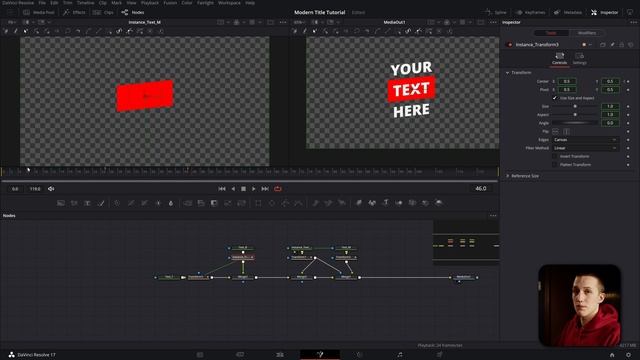Open the Edges dropdown
Screen dimensions: 640x360
[585, 140]
